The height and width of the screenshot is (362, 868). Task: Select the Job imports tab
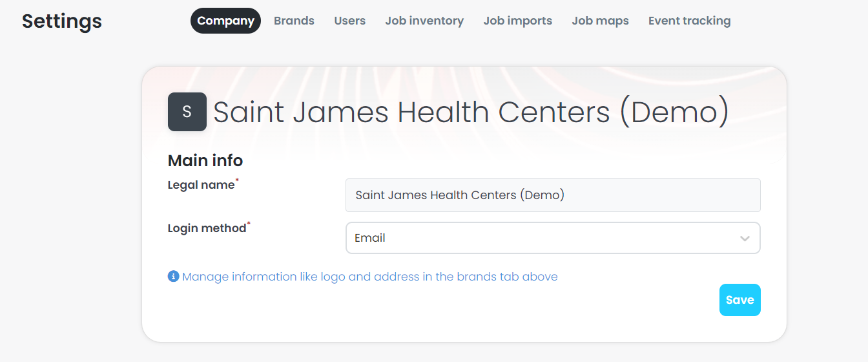click(x=517, y=21)
